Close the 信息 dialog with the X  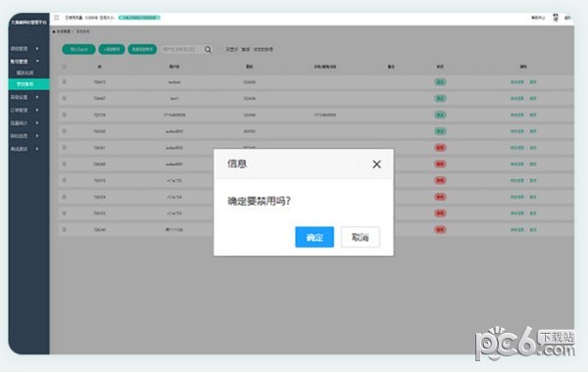tap(376, 164)
